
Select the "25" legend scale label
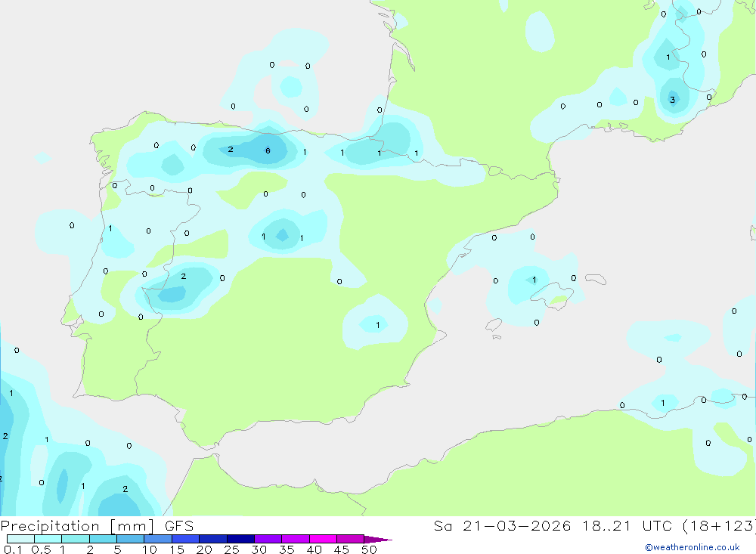232,549
